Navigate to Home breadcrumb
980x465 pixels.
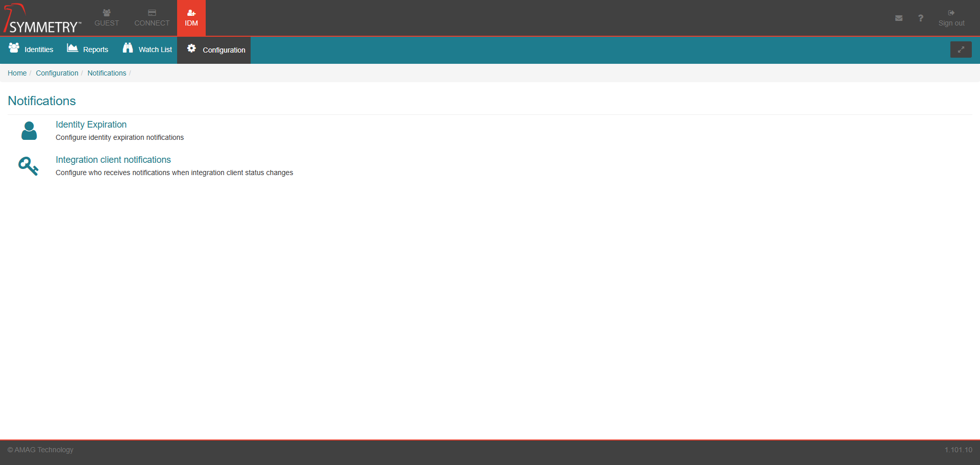pyautogui.click(x=17, y=73)
